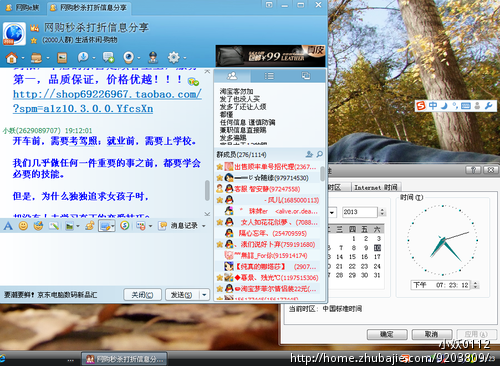Viewport: 500px width, 366px height.
Task: Expand the message block dropdown arrow
Action: point(150,226)
